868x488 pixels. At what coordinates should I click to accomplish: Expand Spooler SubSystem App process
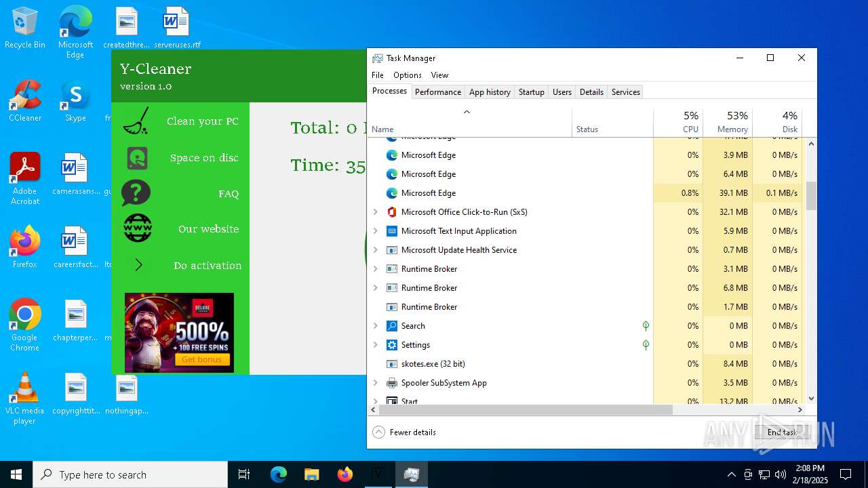coord(376,383)
